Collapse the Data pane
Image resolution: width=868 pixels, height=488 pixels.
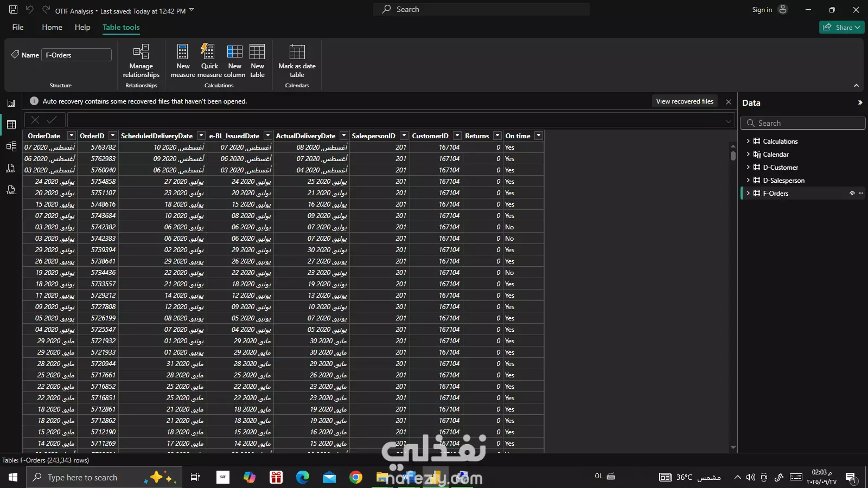(860, 102)
